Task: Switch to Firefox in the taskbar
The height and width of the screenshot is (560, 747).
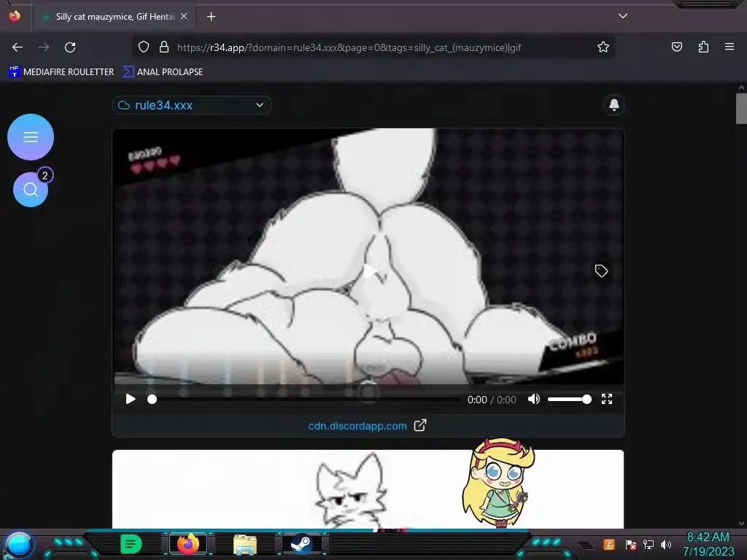Action: 188,544
